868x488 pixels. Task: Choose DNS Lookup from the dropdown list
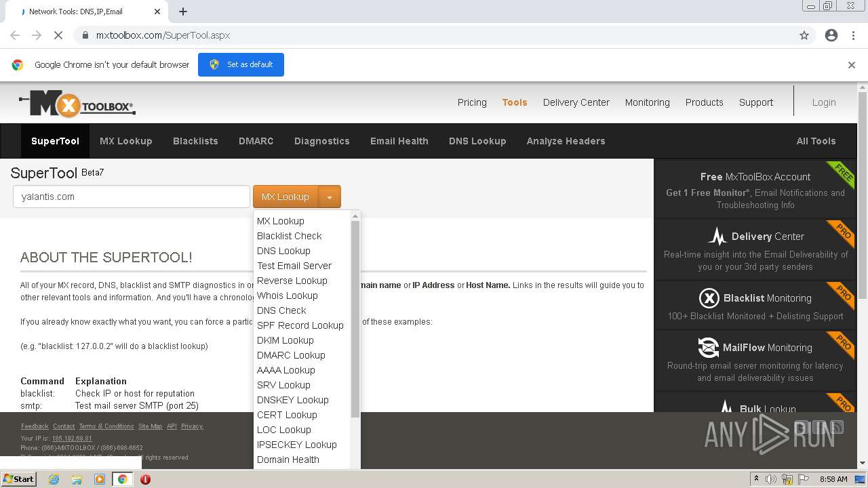click(x=283, y=251)
